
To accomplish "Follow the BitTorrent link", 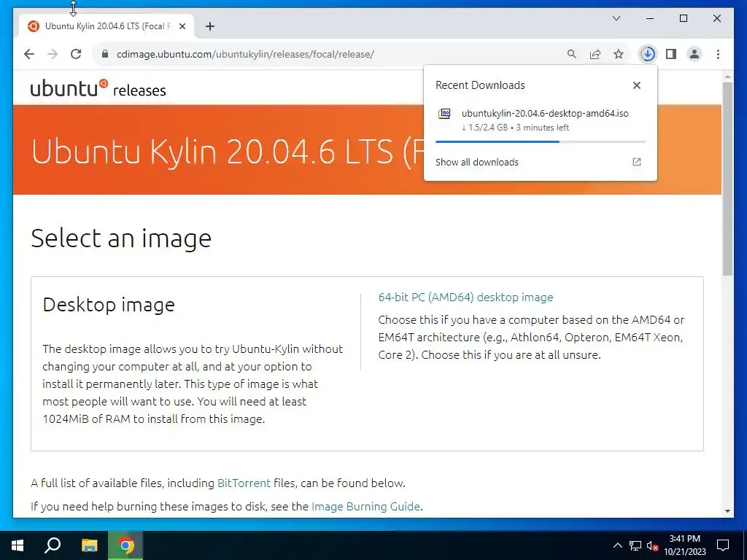I will (x=244, y=483).
